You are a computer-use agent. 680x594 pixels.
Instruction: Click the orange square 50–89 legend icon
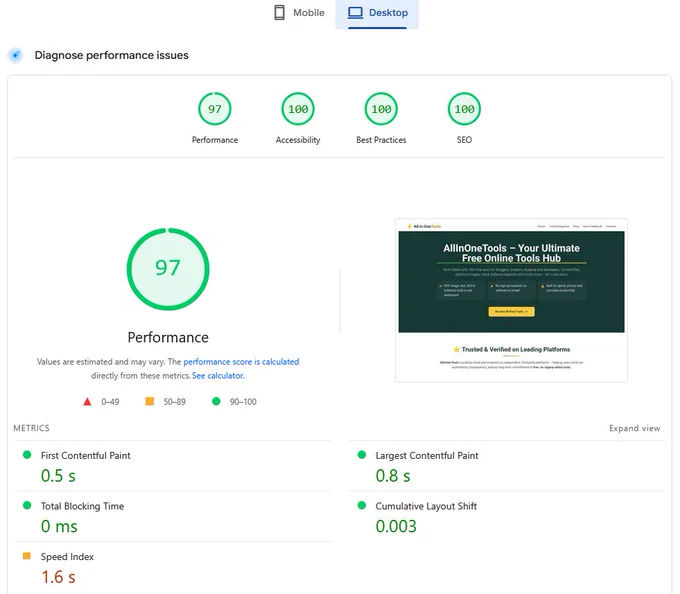pyautogui.click(x=150, y=401)
